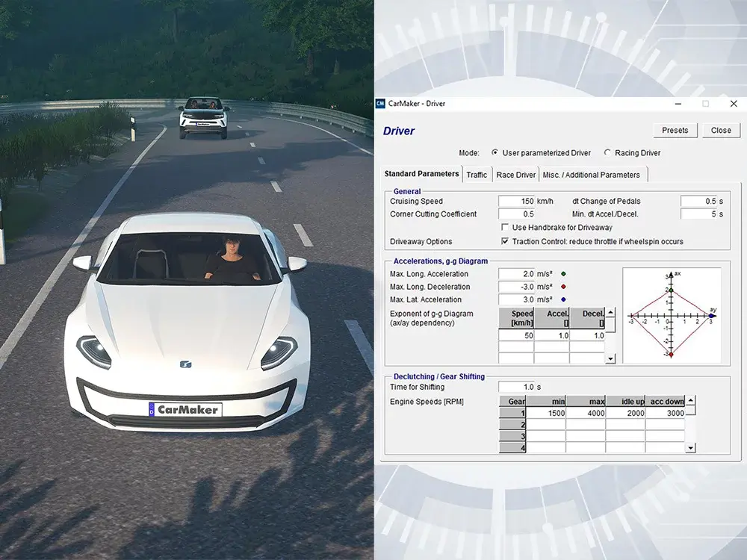Switch to the Traffic tab
Image resolution: width=747 pixels, height=560 pixels.
[477, 174]
